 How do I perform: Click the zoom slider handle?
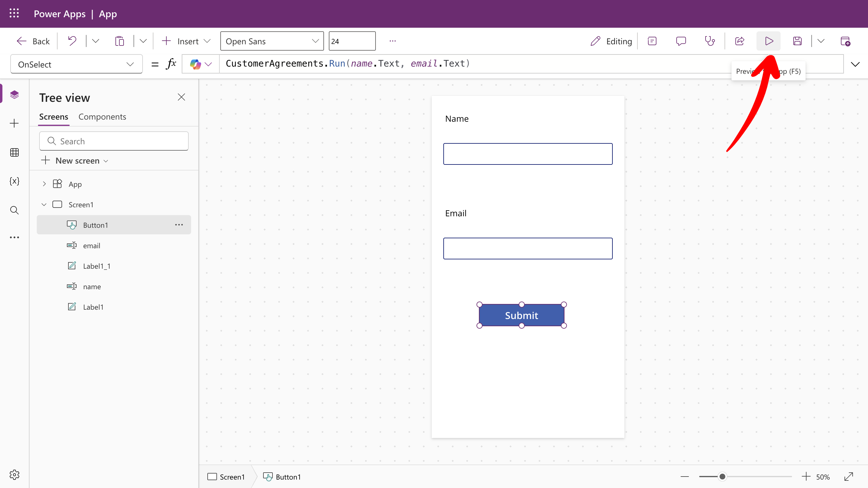[722, 477]
